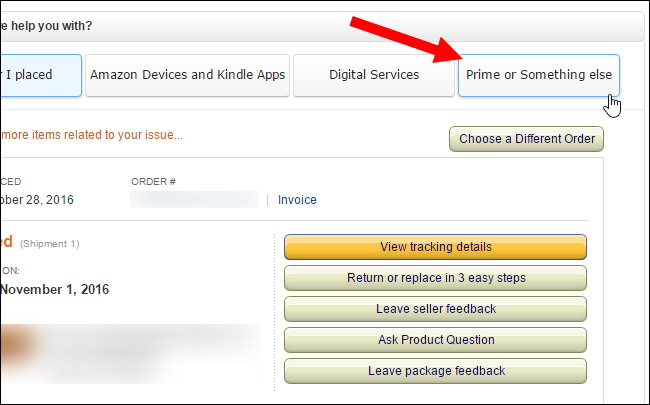This screenshot has width=650, height=405.
Task: Click Choose a Different Order button
Action: [526, 139]
